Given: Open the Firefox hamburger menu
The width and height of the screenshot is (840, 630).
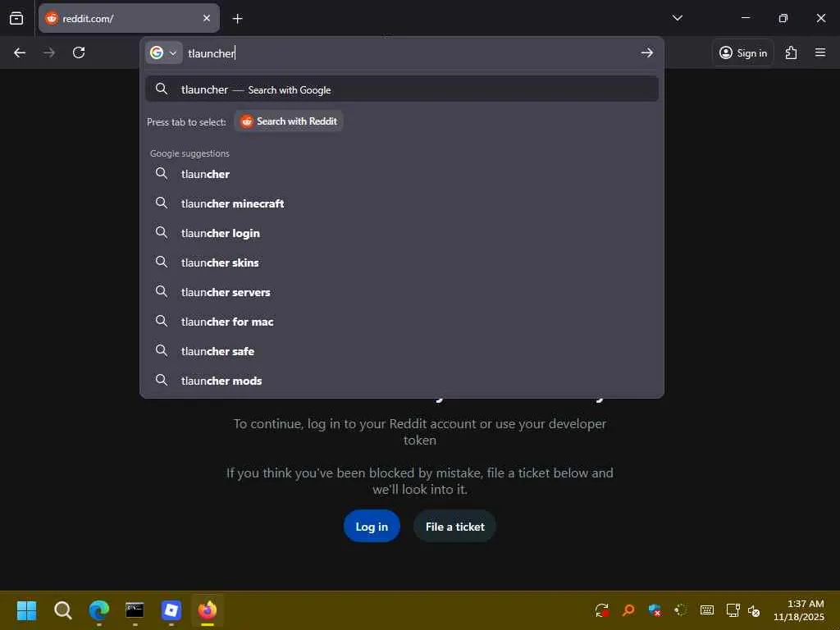Looking at the screenshot, I should 820,52.
